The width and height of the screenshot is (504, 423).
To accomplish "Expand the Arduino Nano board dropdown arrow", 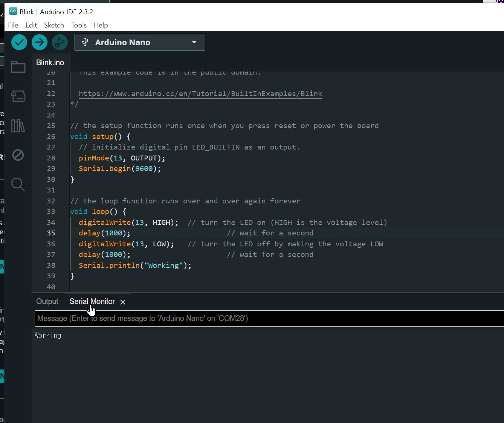I will pyautogui.click(x=194, y=42).
